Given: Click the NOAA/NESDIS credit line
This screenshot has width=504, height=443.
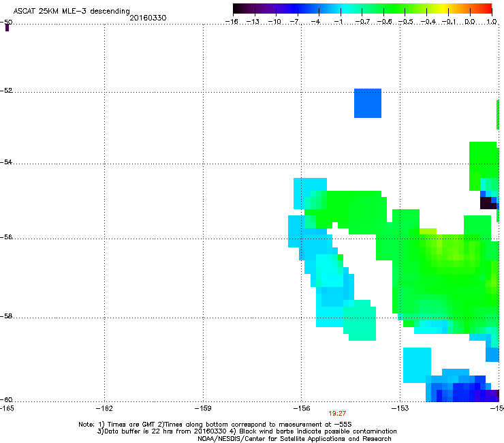Looking at the screenshot, I should pyautogui.click(x=294, y=439).
